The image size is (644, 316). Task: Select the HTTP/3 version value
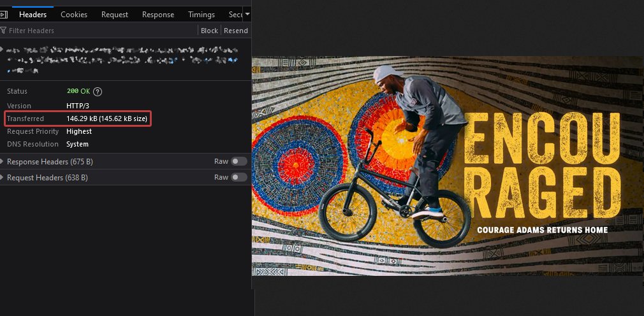click(x=78, y=106)
